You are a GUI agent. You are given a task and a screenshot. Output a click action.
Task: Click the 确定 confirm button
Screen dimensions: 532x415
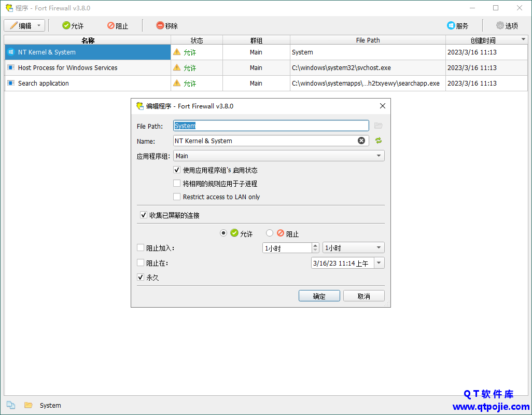[x=319, y=296]
